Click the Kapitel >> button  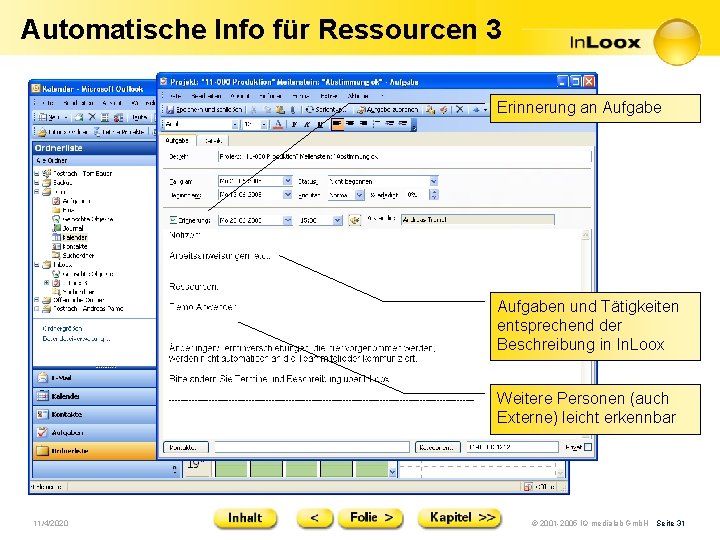point(460,518)
